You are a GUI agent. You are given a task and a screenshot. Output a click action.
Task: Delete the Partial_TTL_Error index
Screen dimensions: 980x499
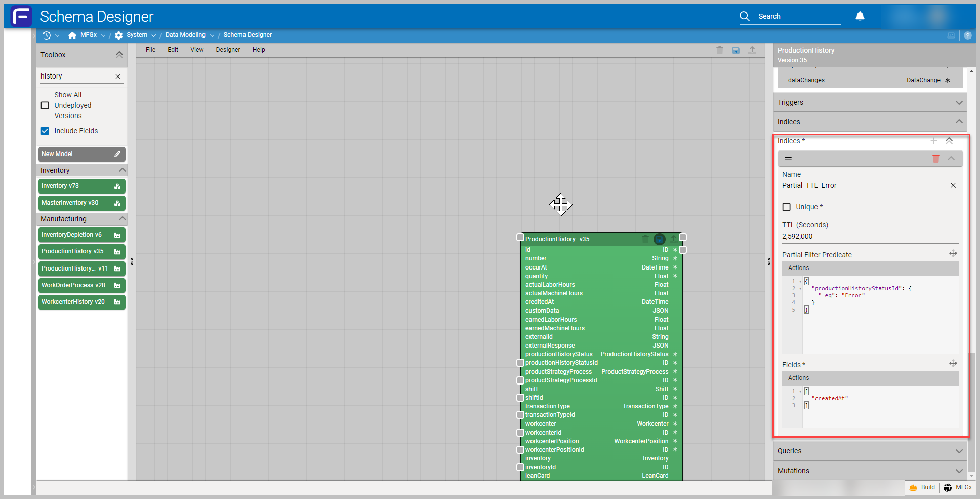point(935,159)
